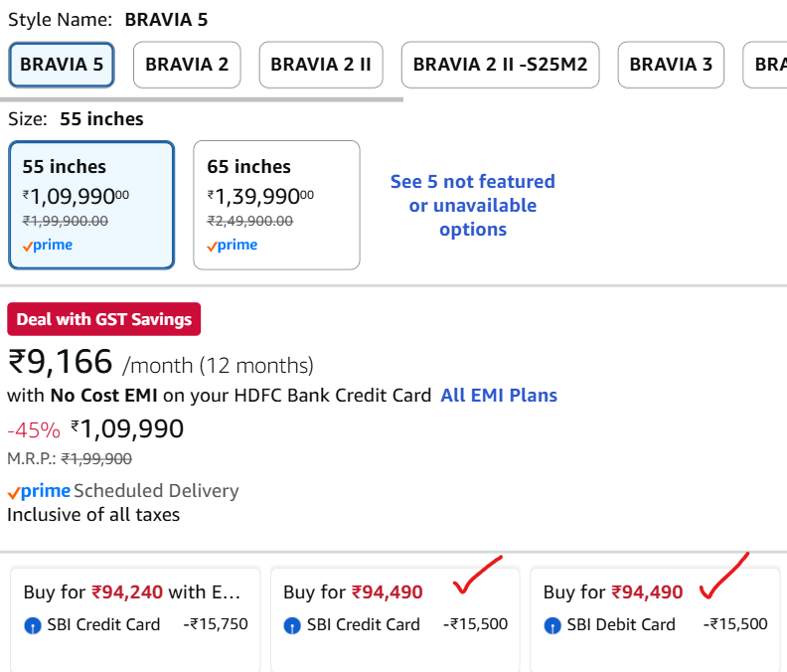Click the prime logo in 55 inches card
Screen dimensions: 787x672
tap(48, 246)
